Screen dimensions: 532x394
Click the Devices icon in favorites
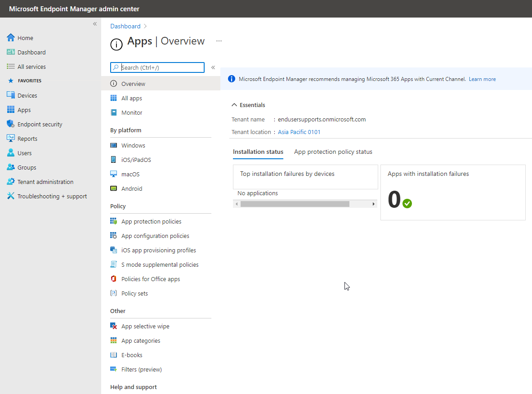click(11, 95)
